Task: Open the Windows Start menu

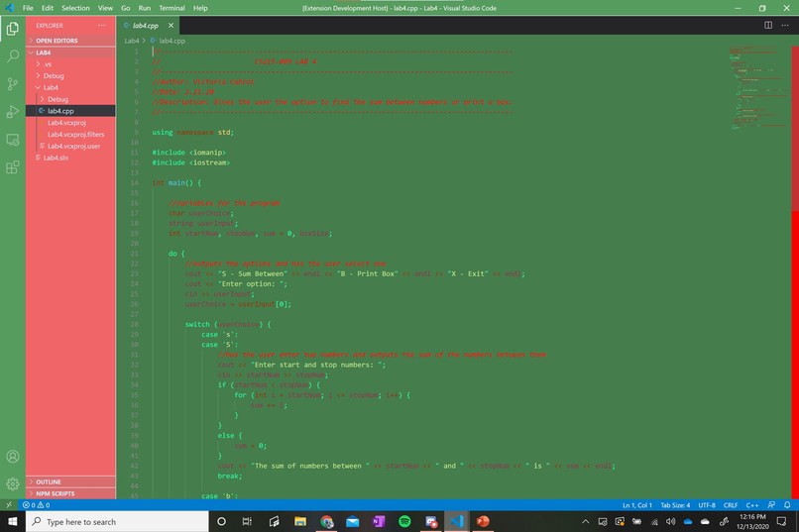Action: [x=13, y=521]
